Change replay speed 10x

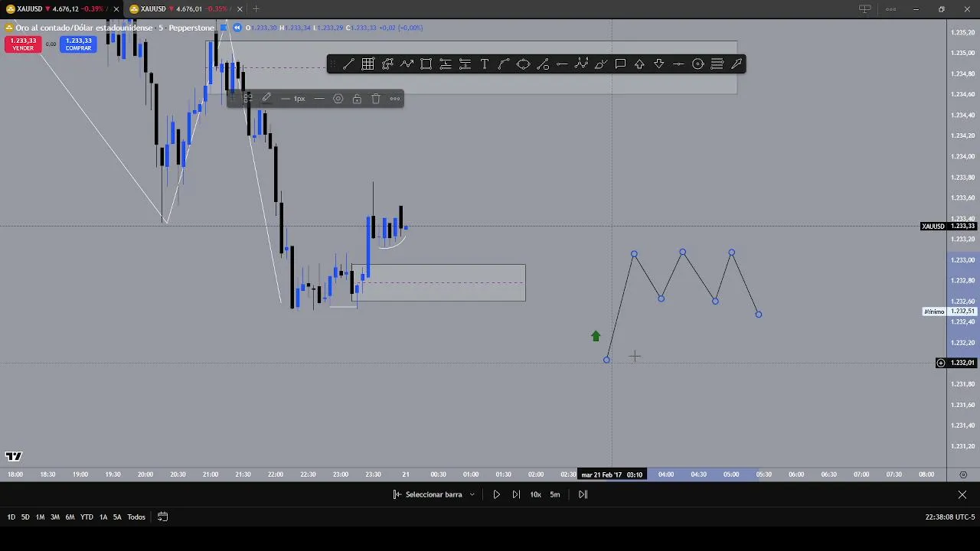pyautogui.click(x=536, y=494)
